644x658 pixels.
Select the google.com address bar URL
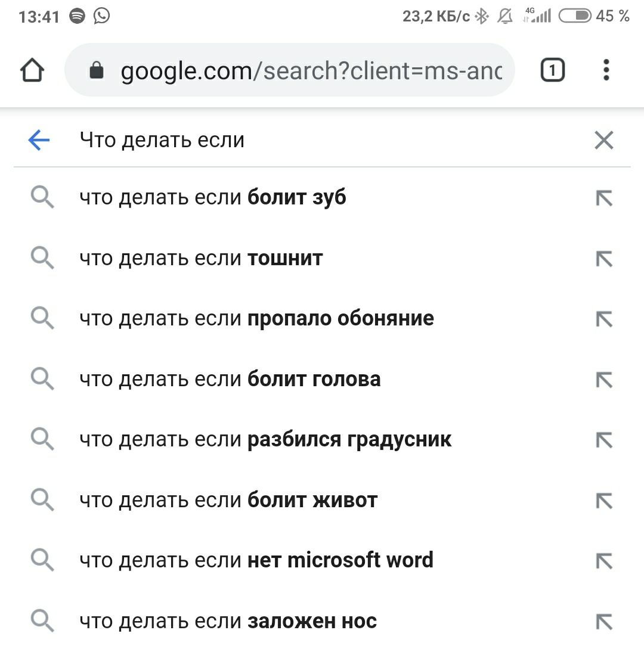pyautogui.click(x=311, y=70)
